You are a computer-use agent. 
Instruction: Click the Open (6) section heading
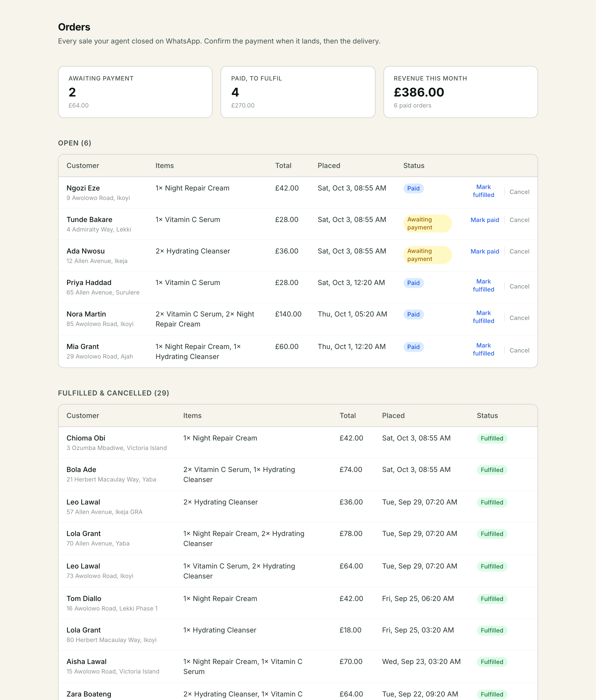[75, 143]
